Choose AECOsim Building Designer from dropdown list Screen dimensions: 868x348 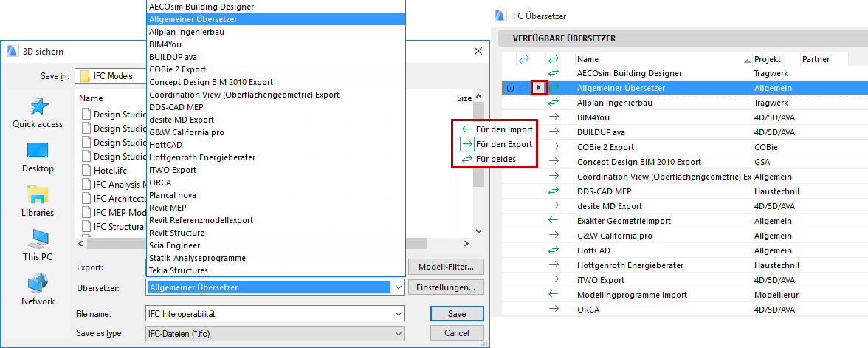click(276, 7)
